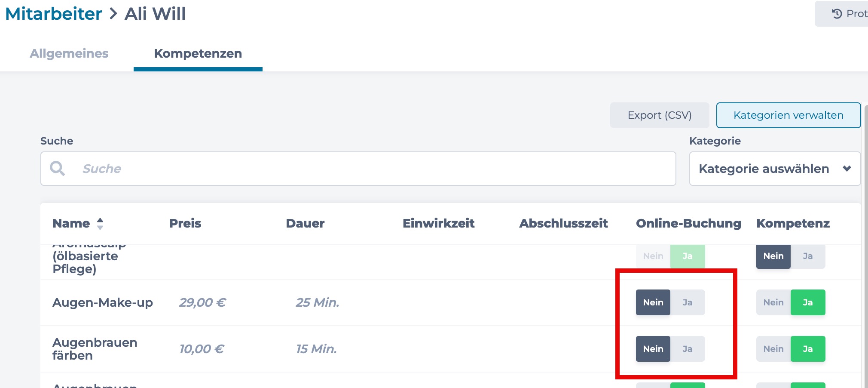The image size is (868, 388).
Task: Open the Kategorie auswählen dropdown
Action: [x=775, y=169]
